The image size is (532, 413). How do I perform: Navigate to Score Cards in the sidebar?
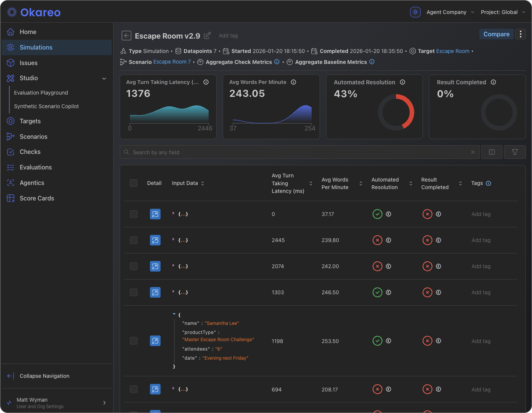tap(36, 198)
